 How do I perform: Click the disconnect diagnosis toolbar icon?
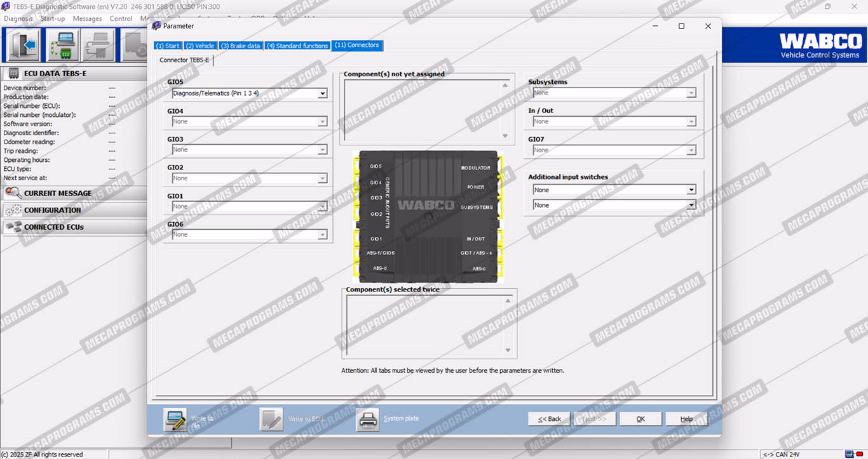click(x=99, y=45)
